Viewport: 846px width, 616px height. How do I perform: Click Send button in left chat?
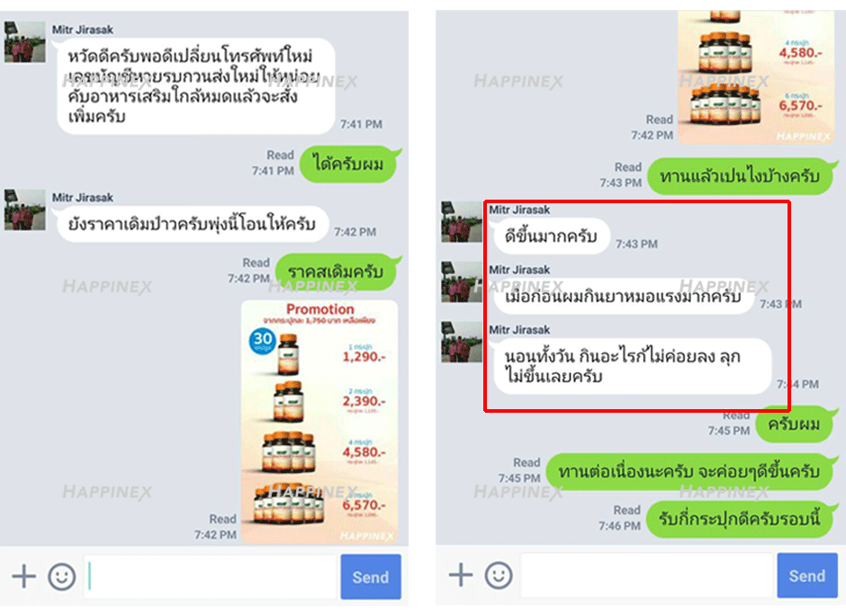371,576
